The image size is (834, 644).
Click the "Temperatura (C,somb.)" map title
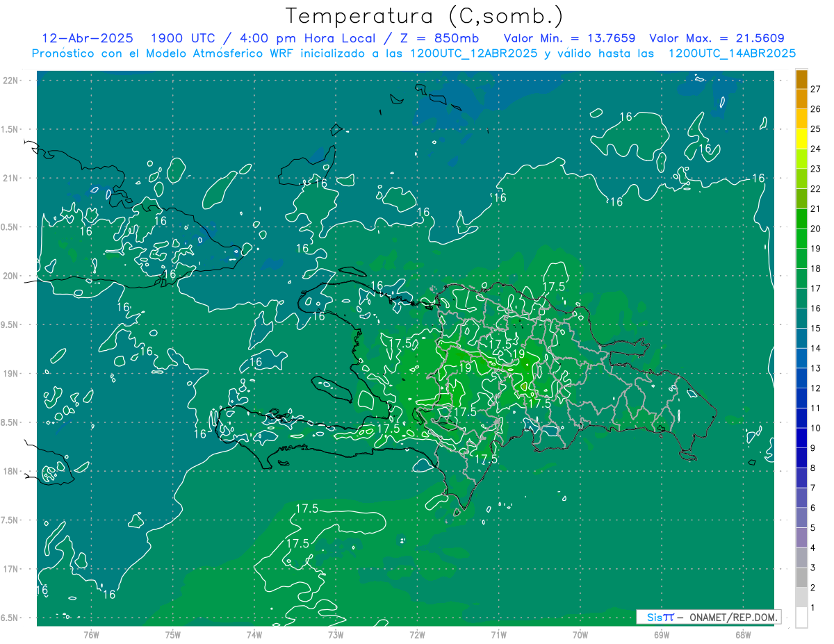(x=425, y=16)
